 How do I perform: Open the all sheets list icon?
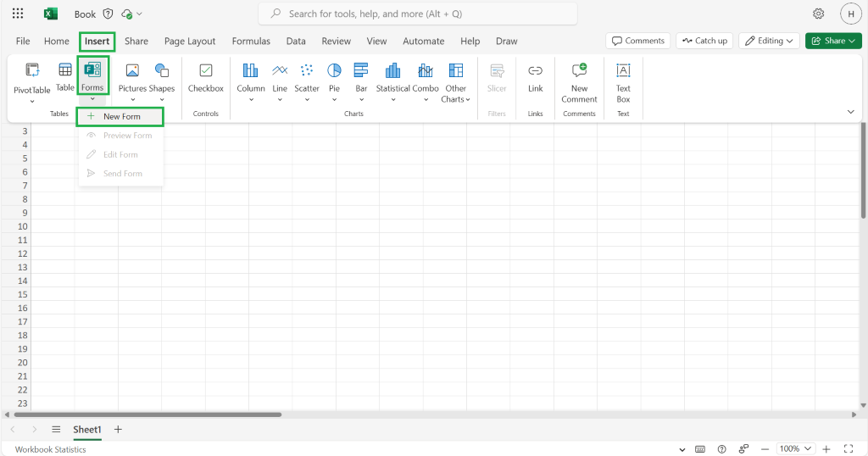tap(56, 430)
